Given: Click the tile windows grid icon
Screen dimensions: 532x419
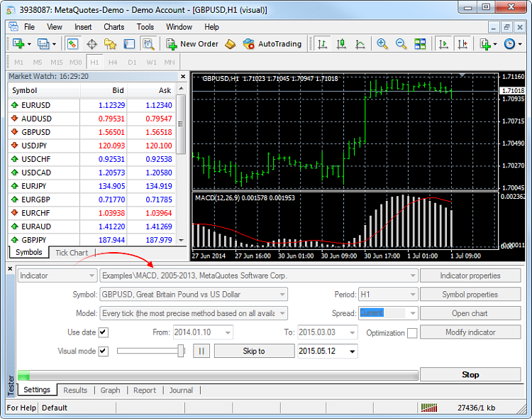Looking at the screenshot, I should click(420, 44).
